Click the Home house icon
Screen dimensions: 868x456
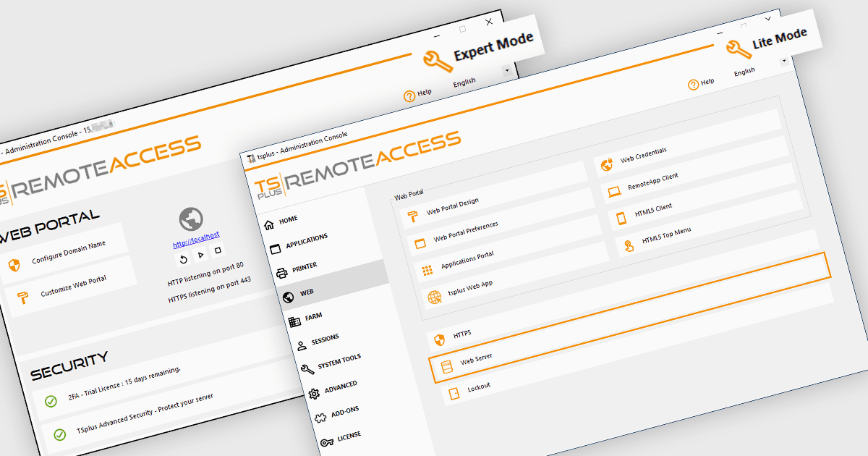coord(268,224)
